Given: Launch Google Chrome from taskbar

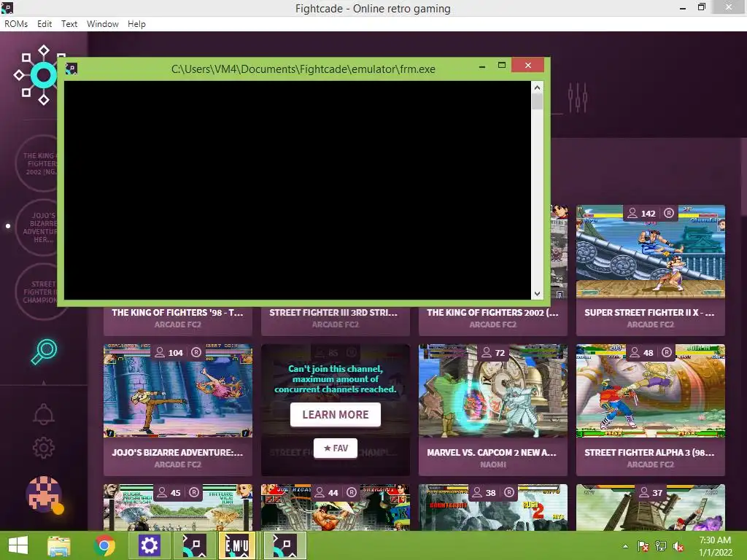Looking at the screenshot, I should pos(104,545).
